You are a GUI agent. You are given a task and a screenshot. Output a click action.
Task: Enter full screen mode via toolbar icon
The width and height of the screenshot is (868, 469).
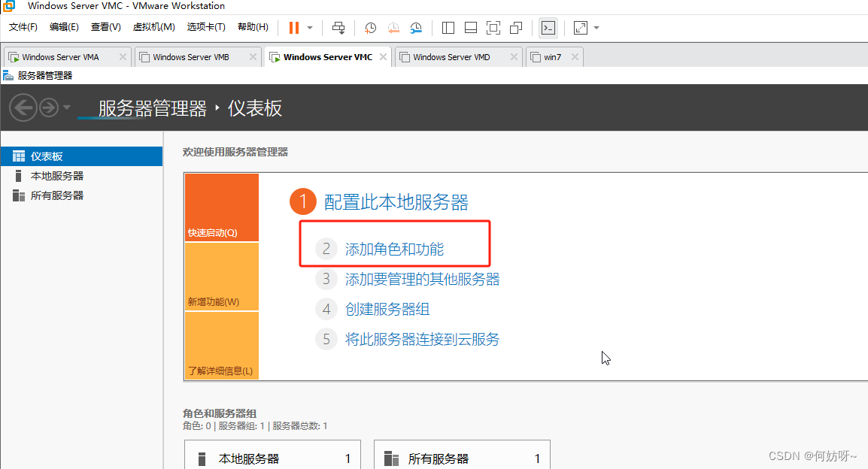coord(493,28)
